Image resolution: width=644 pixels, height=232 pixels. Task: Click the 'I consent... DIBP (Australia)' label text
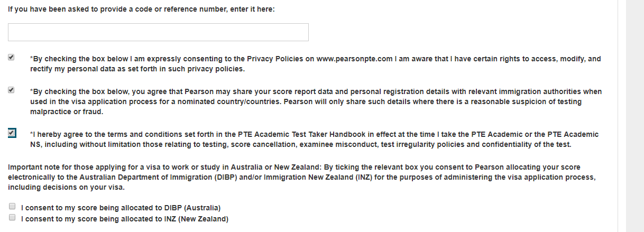(x=121, y=208)
